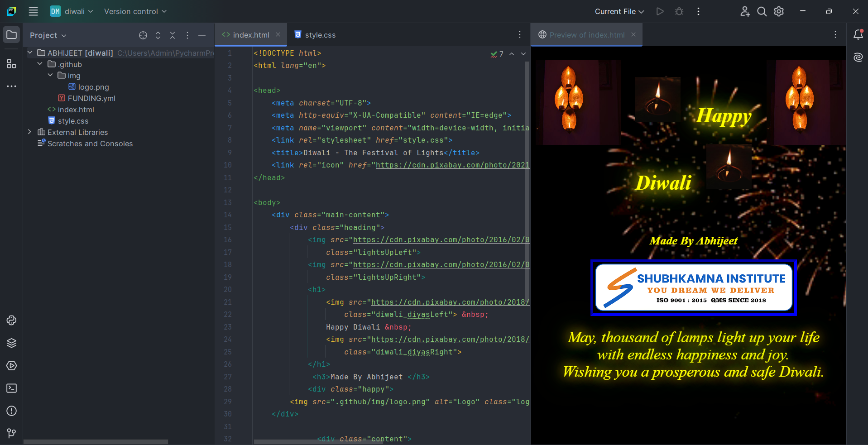This screenshot has width=868, height=445.
Task: Open Code With Me collaboration
Action: pyautogui.click(x=745, y=11)
